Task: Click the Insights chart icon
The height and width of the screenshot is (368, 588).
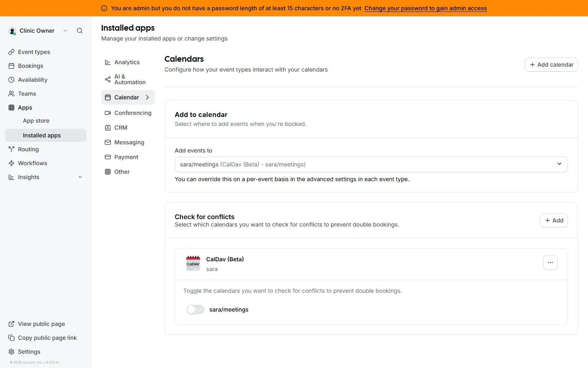Action: [x=11, y=177]
